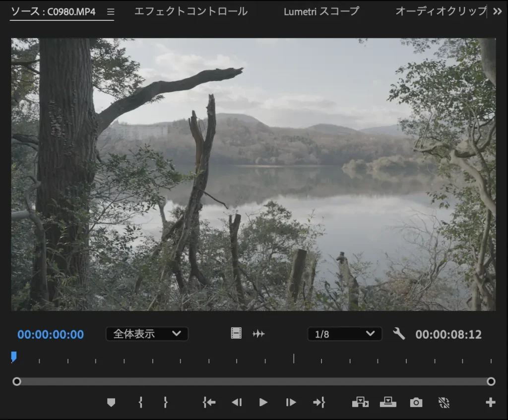Insert the clip into the sequence
This screenshot has width=508, height=420.
coord(360,402)
